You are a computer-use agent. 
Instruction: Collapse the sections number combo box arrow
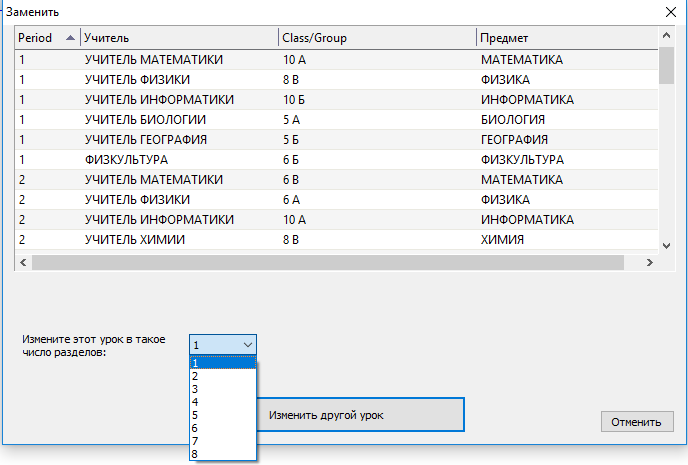247,344
